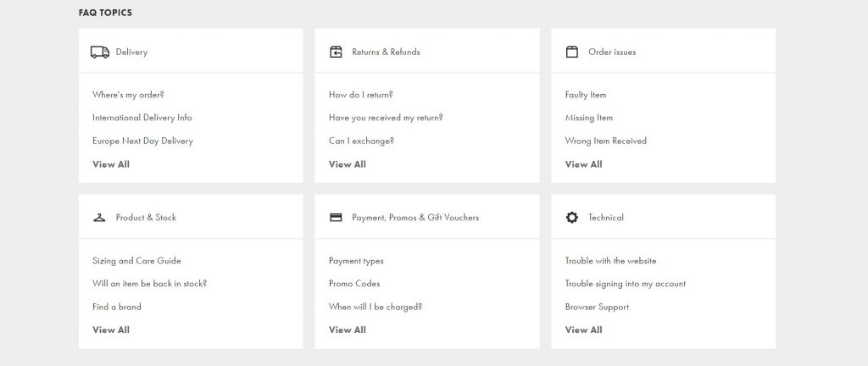Viewport: 868px width, 366px height.
Task: Click the Delivery truck icon
Action: coord(100,52)
